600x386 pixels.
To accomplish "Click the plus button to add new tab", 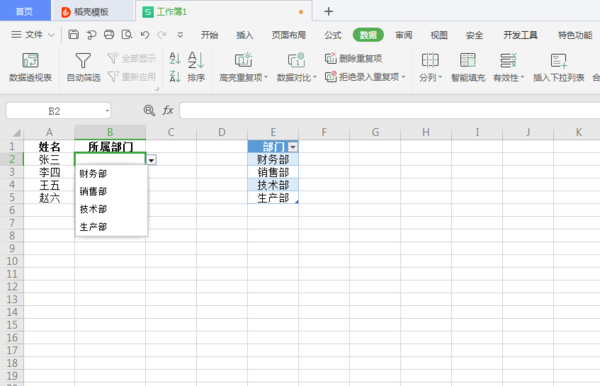I will pyautogui.click(x=328, y=11).
